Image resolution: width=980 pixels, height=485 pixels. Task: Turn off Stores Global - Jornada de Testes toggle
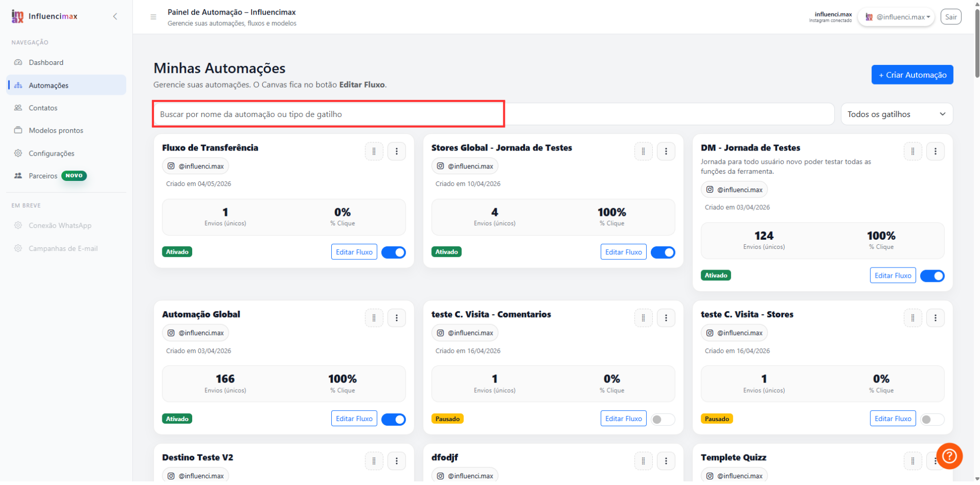point(663,253)
